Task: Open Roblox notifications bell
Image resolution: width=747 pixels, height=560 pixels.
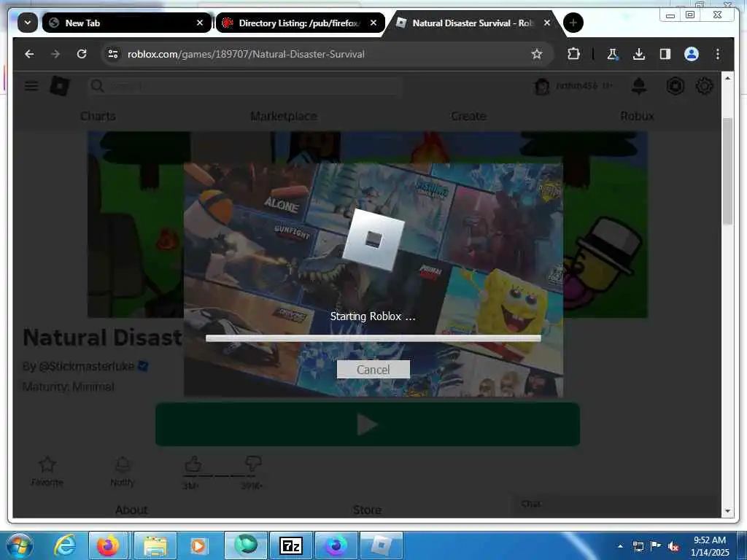Action: 639,86
